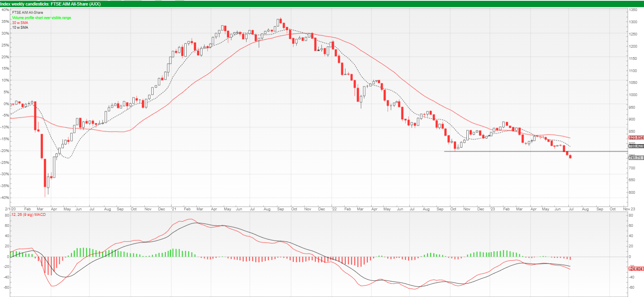
Task: Select the FTSE AIM All-Share legend label
Action: tap(28, 13)
